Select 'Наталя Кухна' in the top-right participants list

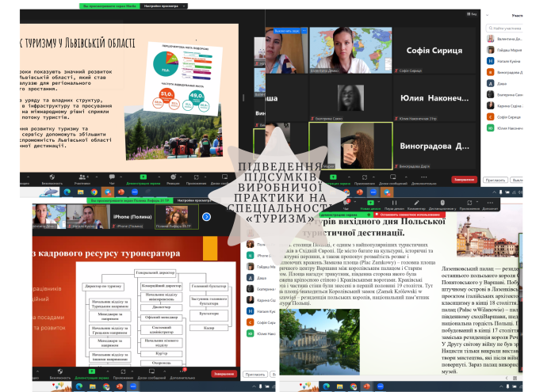click(x=504, y=61)
